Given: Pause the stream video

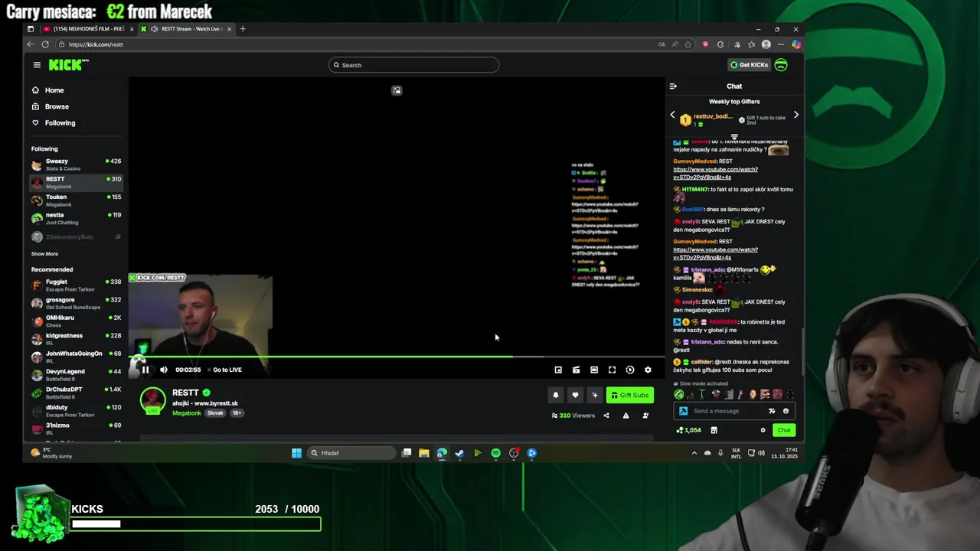Looking at the screenshot, I should click(x=145, y=370).
